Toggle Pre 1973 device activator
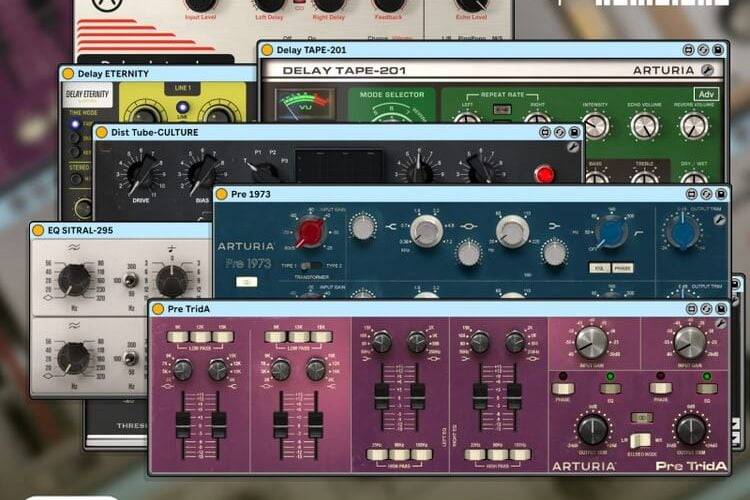 [x=221, y=194]
